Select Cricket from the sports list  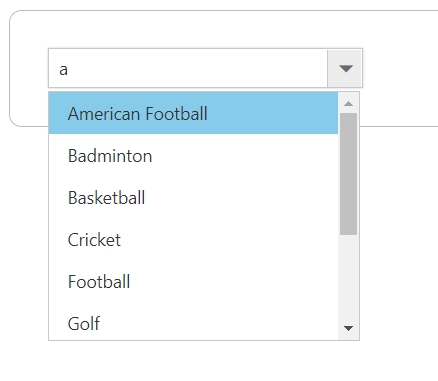[x=193, y=239]
